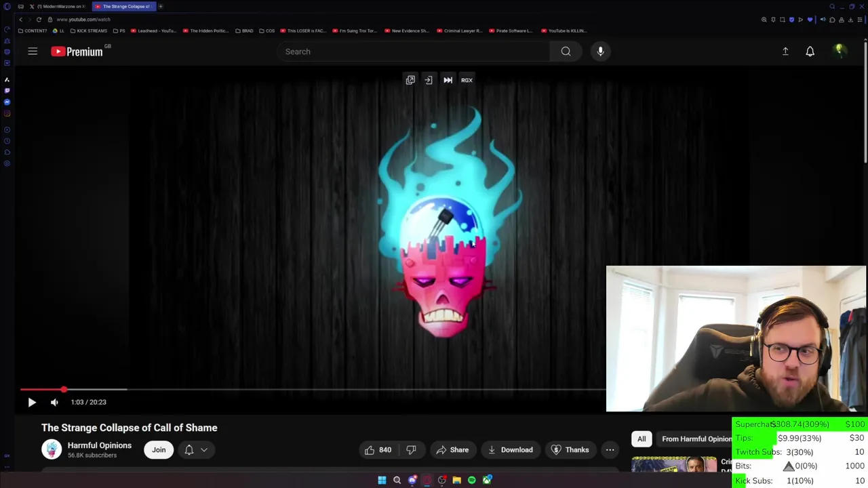Viewport: 868px width, 488px height.
Task: Open the YouTube account avatar menu
Action: pyautogui.click(x=839, y=51)
